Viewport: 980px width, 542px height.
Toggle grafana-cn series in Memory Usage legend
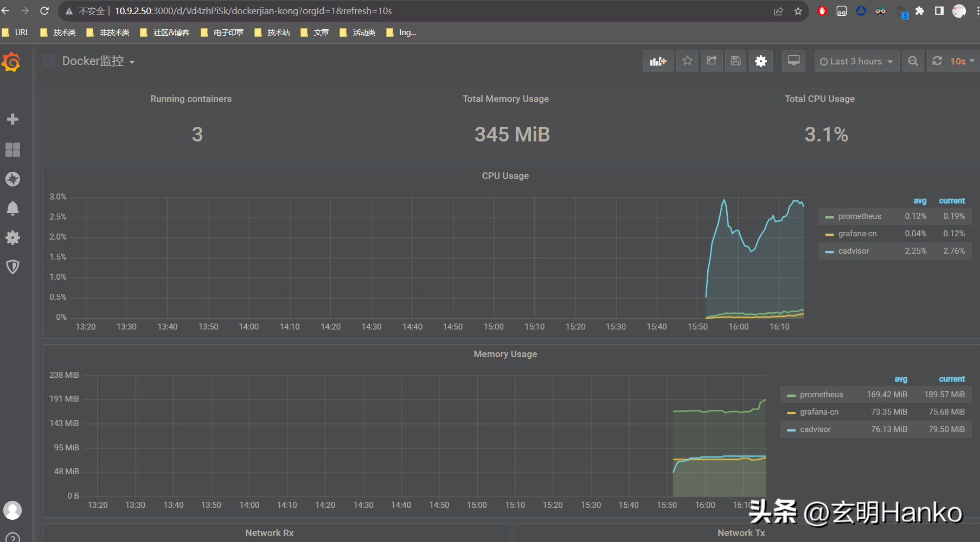coord(819,412)
